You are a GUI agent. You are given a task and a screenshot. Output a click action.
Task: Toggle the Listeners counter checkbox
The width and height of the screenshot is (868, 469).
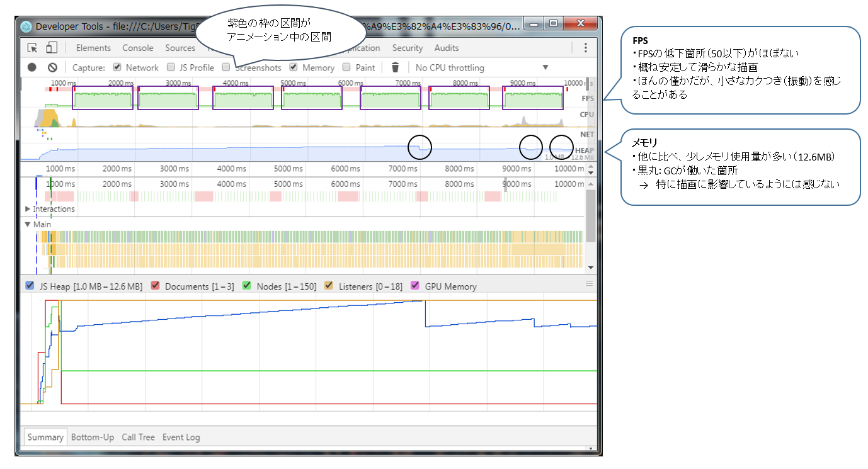click(329, 286)
